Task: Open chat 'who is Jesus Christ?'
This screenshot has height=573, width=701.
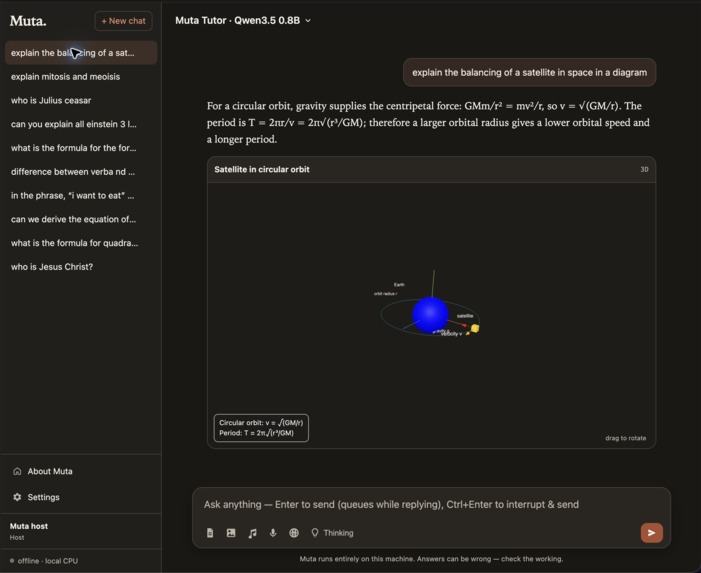Action: tap(81, 266)
